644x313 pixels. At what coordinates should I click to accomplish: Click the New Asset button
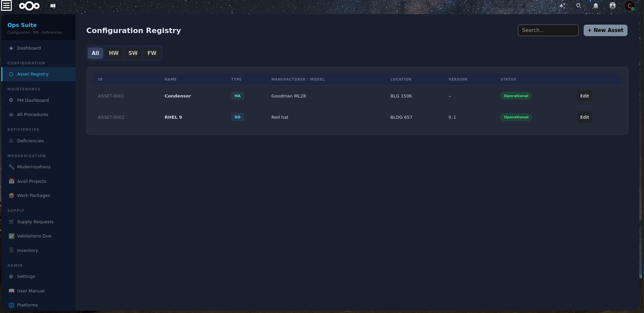click(605, 30)
